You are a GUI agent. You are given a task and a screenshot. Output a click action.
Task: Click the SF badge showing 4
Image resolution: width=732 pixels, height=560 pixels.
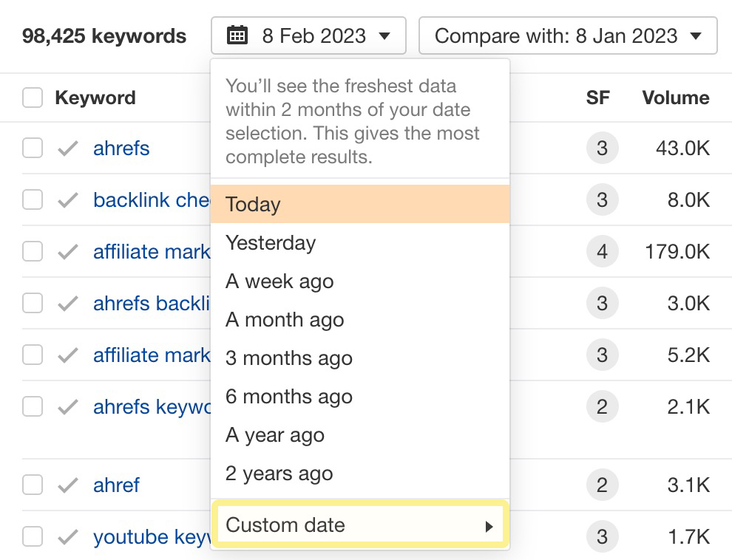(x=603, y=251)
